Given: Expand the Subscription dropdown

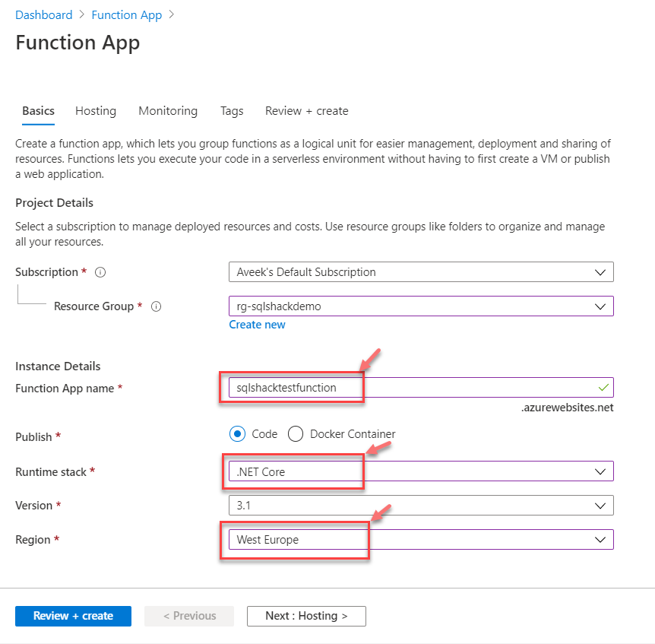Looking at the screenshot, I should pyautogui.click(x=421, y=271).
